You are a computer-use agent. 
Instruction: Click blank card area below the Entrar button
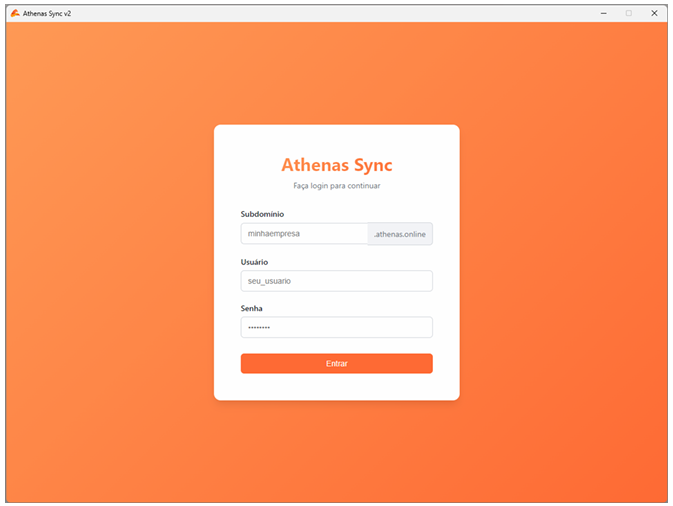click(336, 387)
